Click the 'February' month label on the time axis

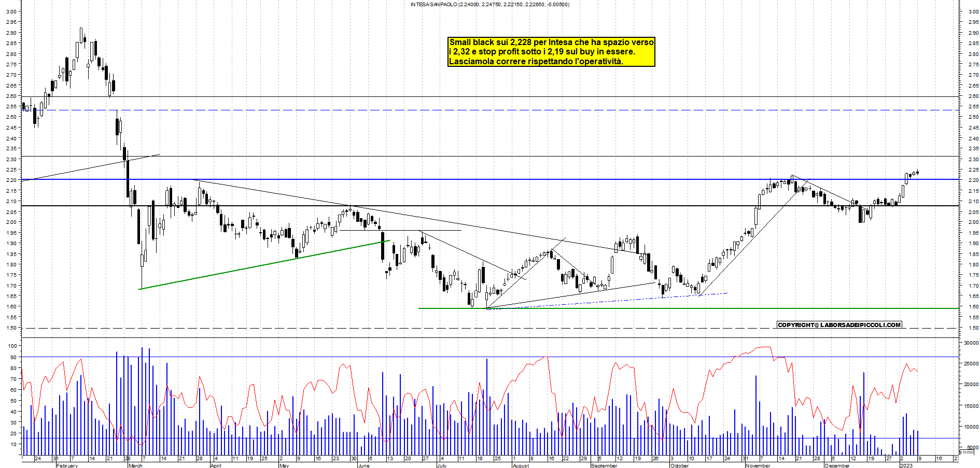67,465
